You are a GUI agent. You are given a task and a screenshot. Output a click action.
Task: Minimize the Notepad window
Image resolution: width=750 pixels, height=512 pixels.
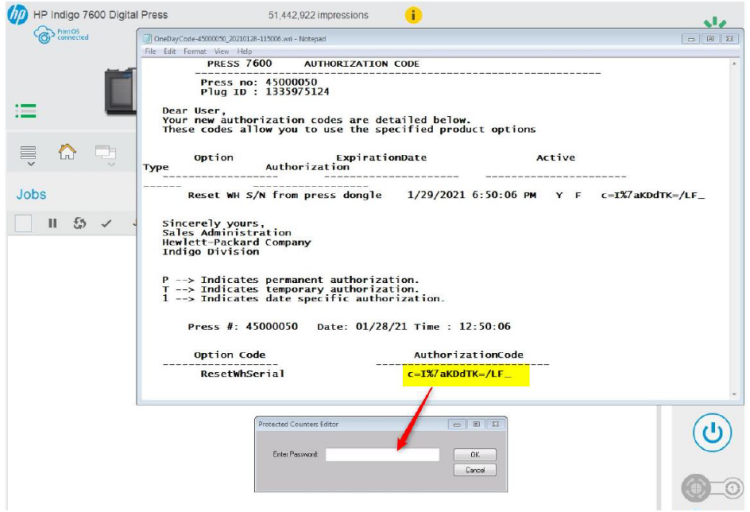coord(691,39)
